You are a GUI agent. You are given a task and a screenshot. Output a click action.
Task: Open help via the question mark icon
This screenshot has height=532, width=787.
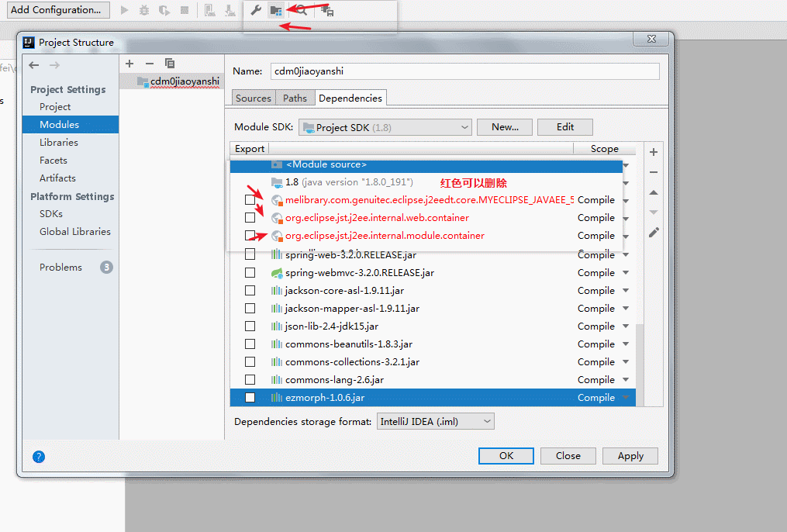(x=39, y=457)
